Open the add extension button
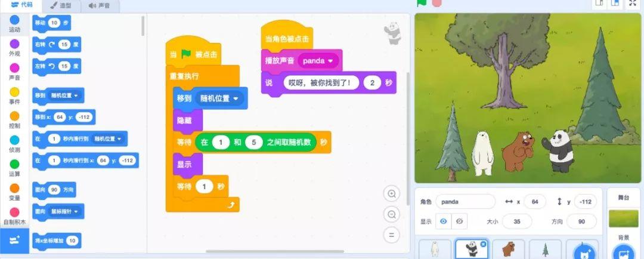This screenshot has width=644, height=259. tap(14, 241)
